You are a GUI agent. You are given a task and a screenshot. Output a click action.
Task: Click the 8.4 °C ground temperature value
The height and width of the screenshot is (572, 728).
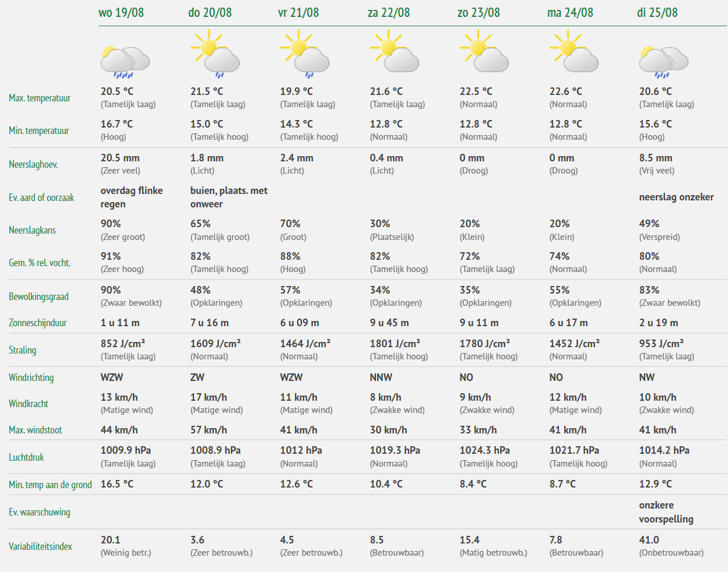(473, 484)
